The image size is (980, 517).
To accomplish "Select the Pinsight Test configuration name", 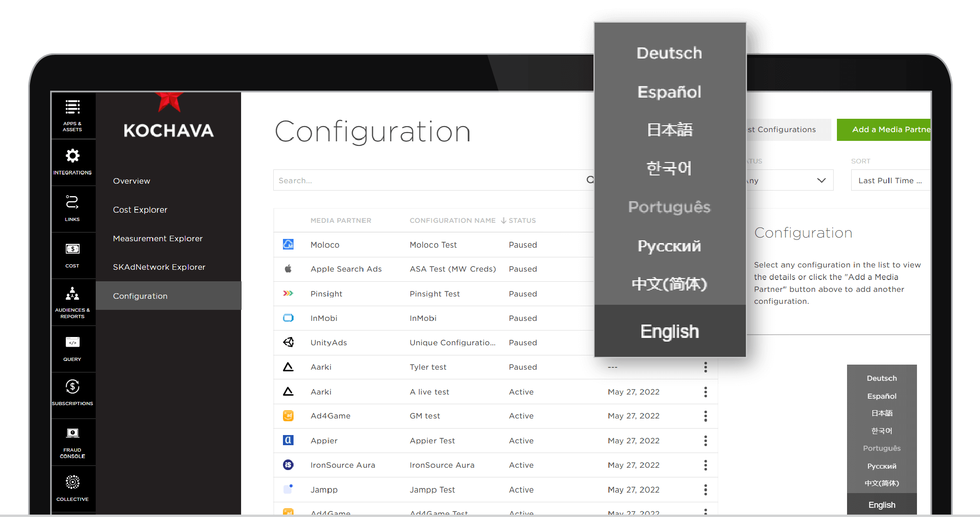I will click(435, 294).
